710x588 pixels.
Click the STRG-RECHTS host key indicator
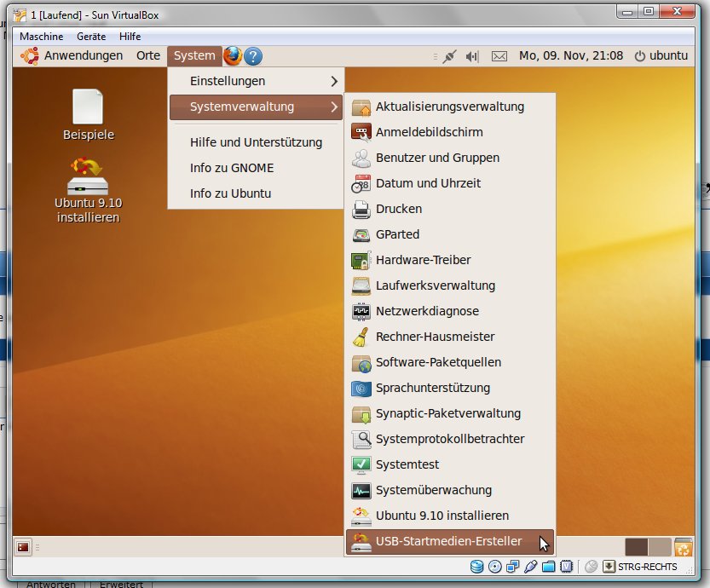point(647,567)
